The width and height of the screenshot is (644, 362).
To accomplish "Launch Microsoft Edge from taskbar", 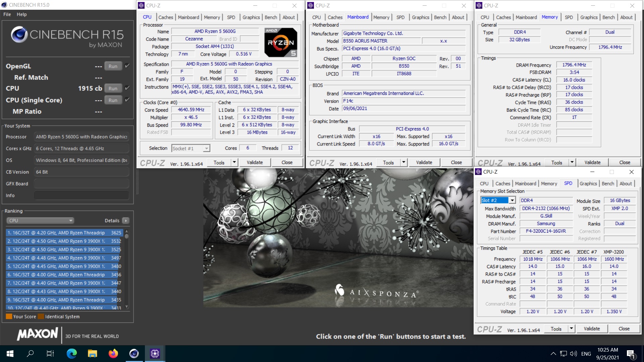I will 71,354.
